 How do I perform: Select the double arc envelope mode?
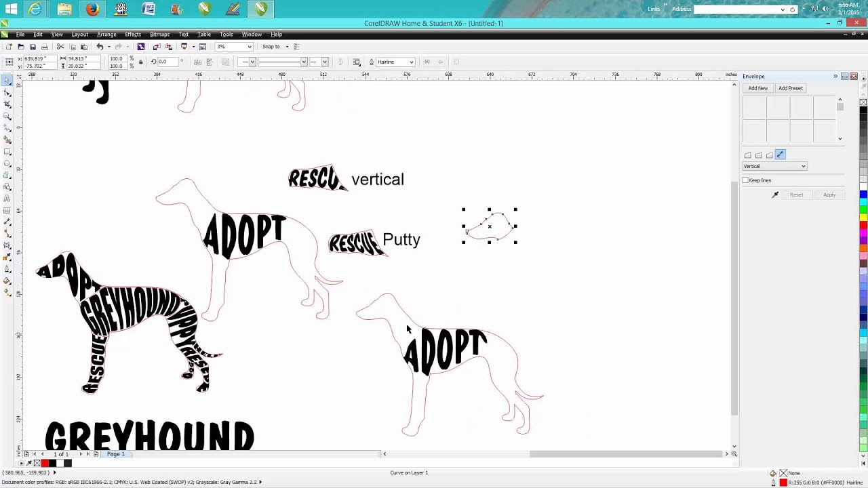(770, 155)
